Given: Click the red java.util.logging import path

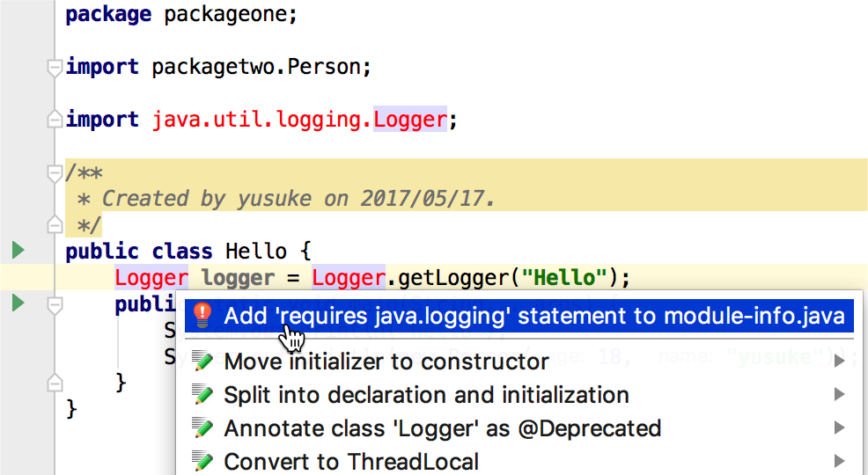Looking at the screenshot, I should click(x=262, y=120).
